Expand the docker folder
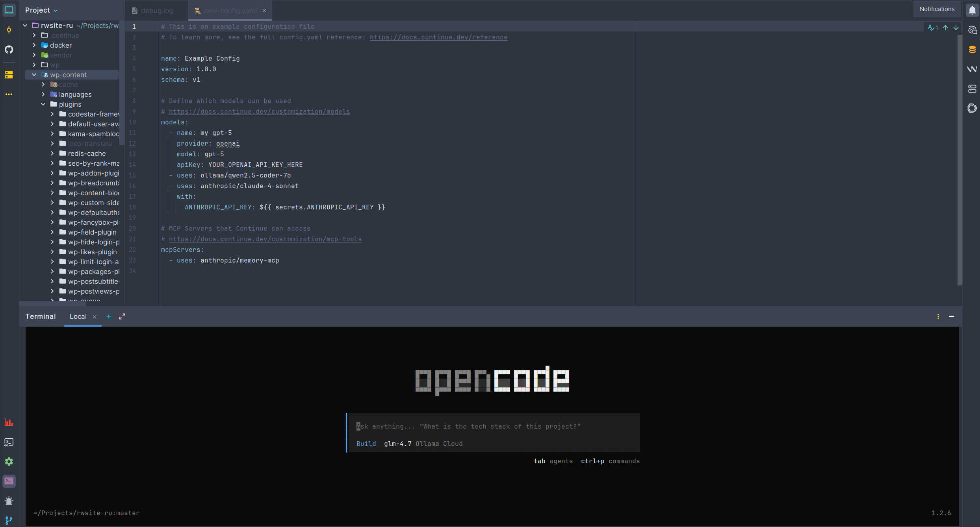The height and width of the screenshot is (527, 980). (x=34, y=45)
